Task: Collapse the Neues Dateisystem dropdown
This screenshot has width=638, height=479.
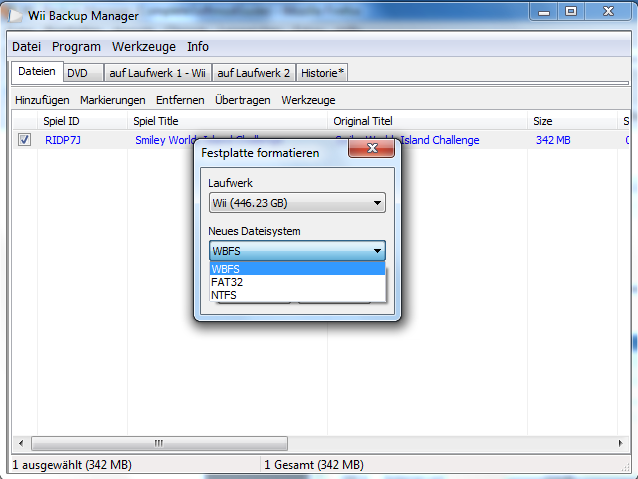Action: tap(376, 251)
